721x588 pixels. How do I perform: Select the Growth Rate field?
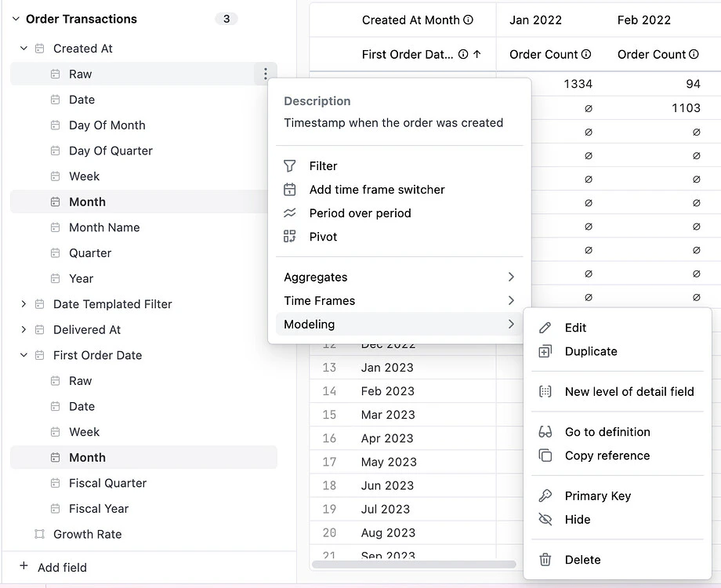pos(143,534)
